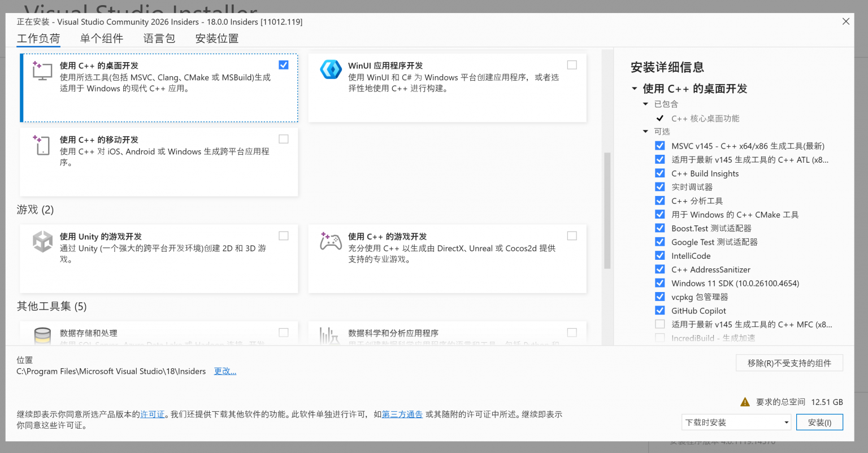Click 移除(R)不受支持的组件 button
868x453 pixels.
789,363
